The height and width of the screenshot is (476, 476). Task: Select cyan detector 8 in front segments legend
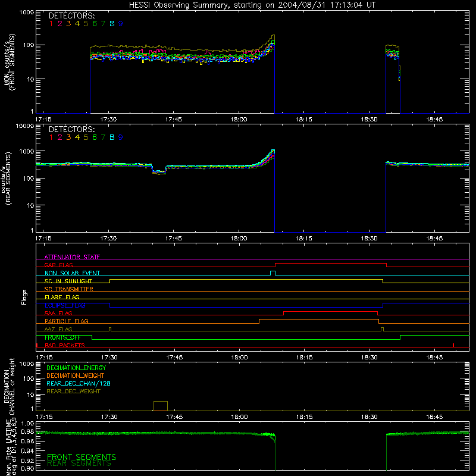coord(112,24)
